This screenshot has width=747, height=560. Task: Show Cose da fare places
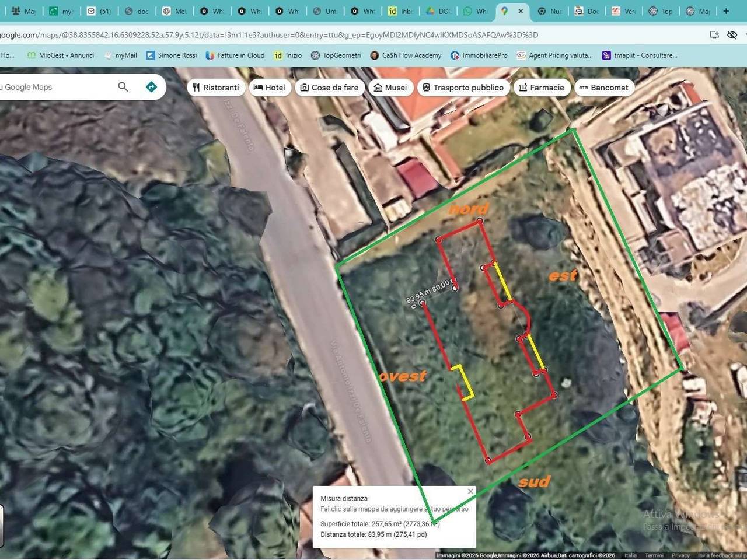tap(329, 87)
